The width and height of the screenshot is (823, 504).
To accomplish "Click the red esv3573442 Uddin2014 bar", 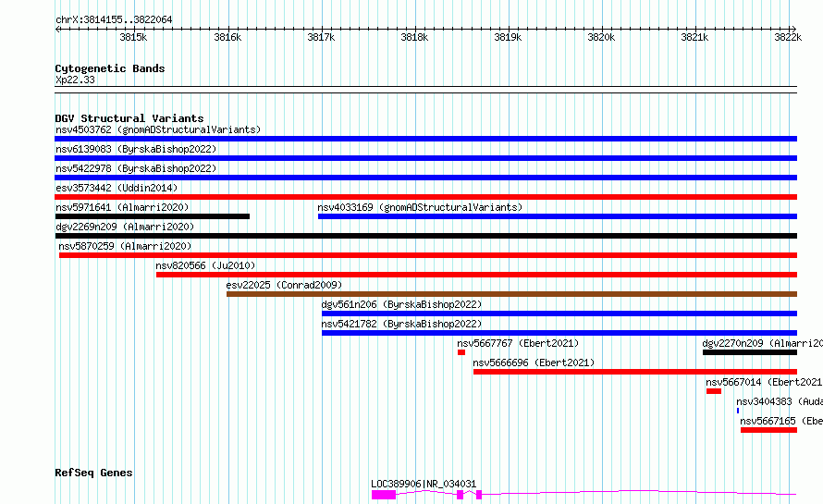I will [x=425, y=197].
